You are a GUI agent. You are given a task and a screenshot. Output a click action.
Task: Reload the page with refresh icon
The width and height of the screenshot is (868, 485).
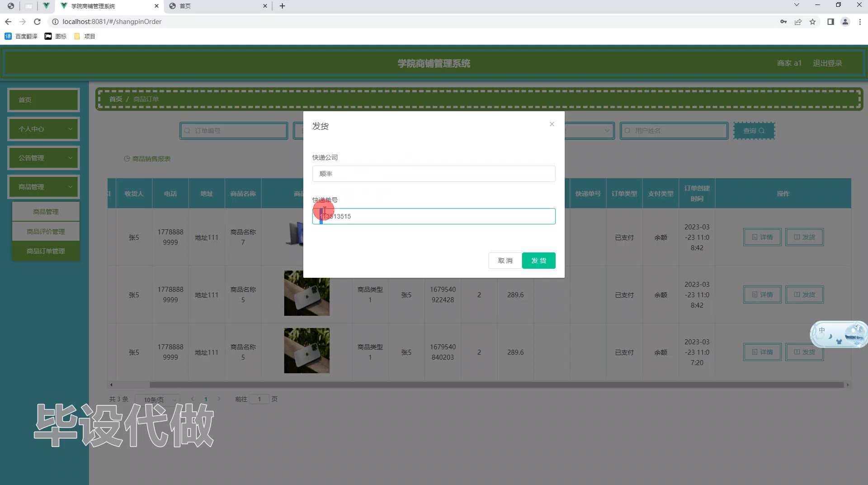(38, 22)
